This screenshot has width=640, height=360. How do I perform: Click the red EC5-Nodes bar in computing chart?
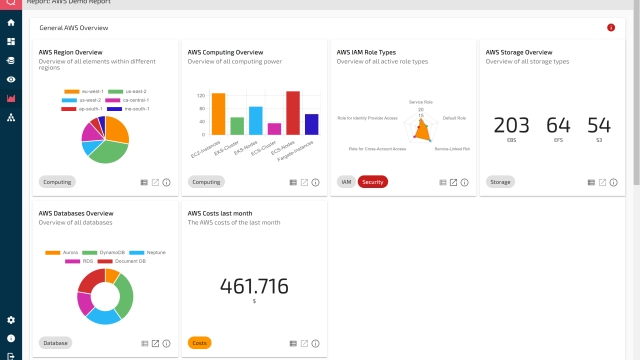[293, 113]
